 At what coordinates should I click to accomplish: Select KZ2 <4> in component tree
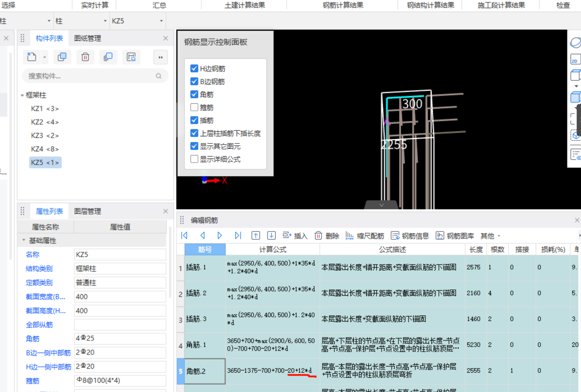[45, 122]
